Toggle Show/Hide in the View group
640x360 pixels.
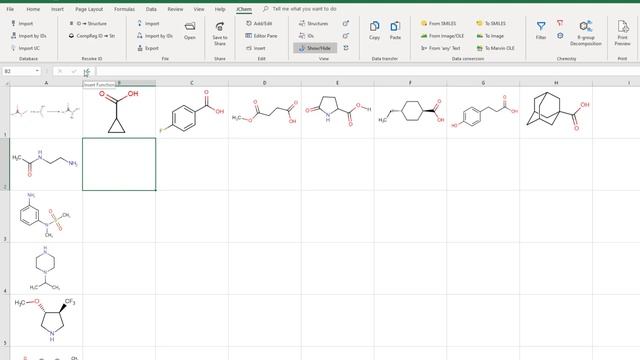[x=315, y=48]
